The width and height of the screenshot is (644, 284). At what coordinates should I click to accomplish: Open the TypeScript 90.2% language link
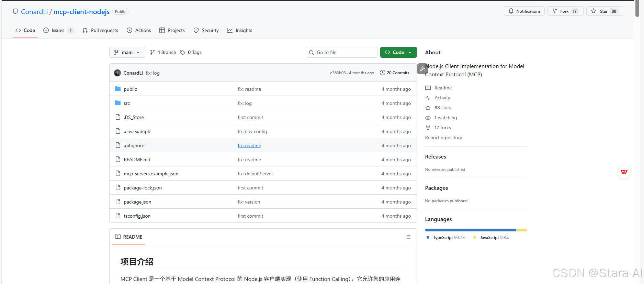coord(446,238)
